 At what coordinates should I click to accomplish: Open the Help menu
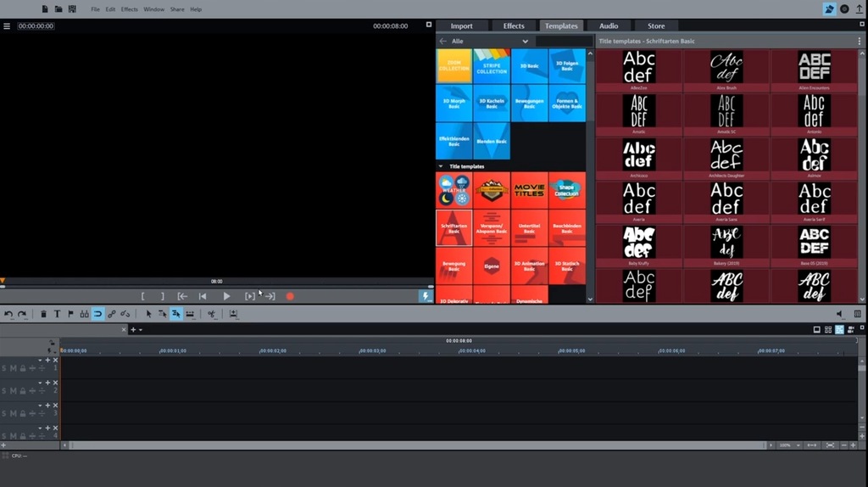(x=196, y=9)
